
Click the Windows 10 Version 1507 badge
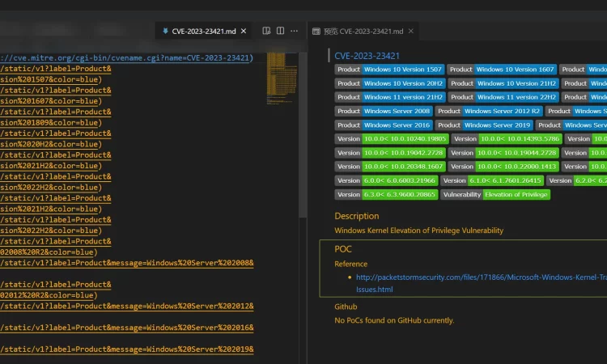(x=389, y=70)
